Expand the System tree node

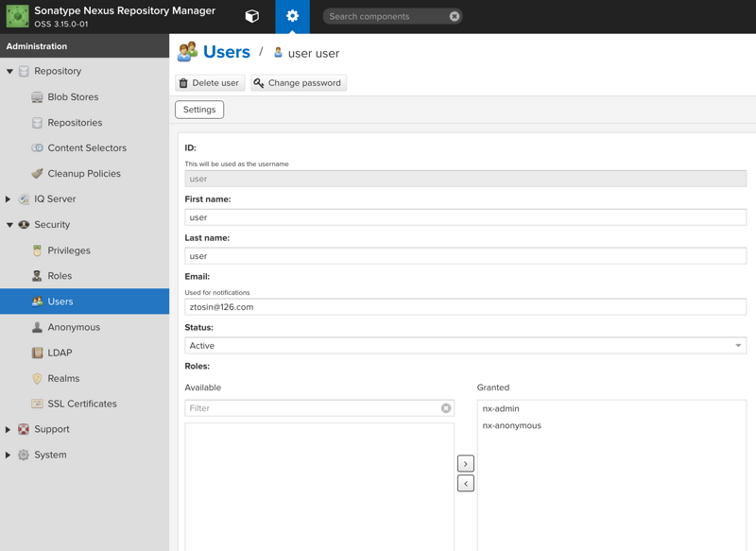tap(8, 455)
